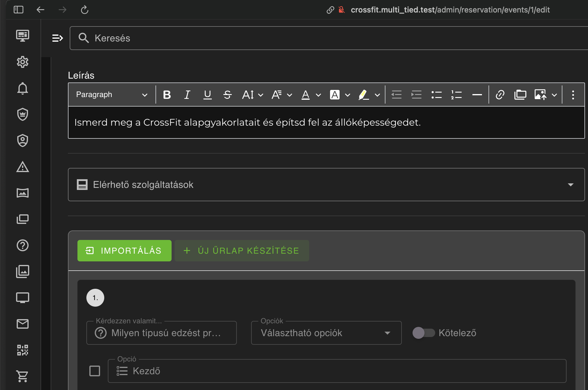Toggle the Kötelező switch

424,333
